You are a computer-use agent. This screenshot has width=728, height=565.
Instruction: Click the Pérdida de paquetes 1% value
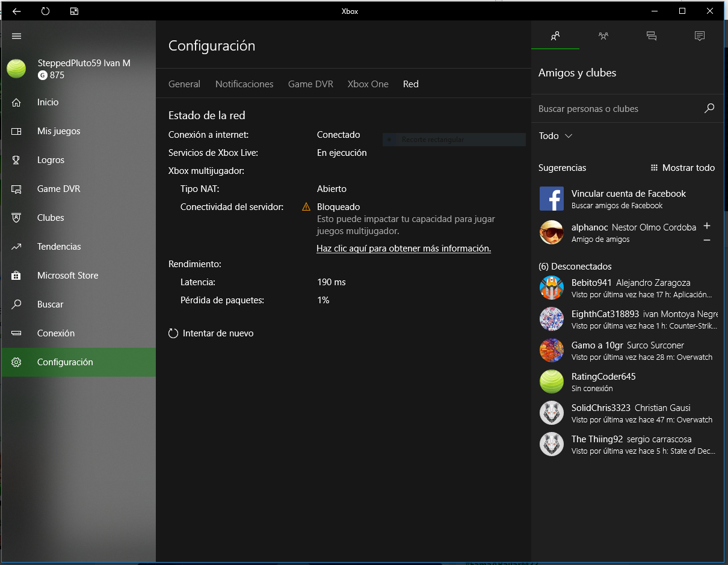coord(323,300)
